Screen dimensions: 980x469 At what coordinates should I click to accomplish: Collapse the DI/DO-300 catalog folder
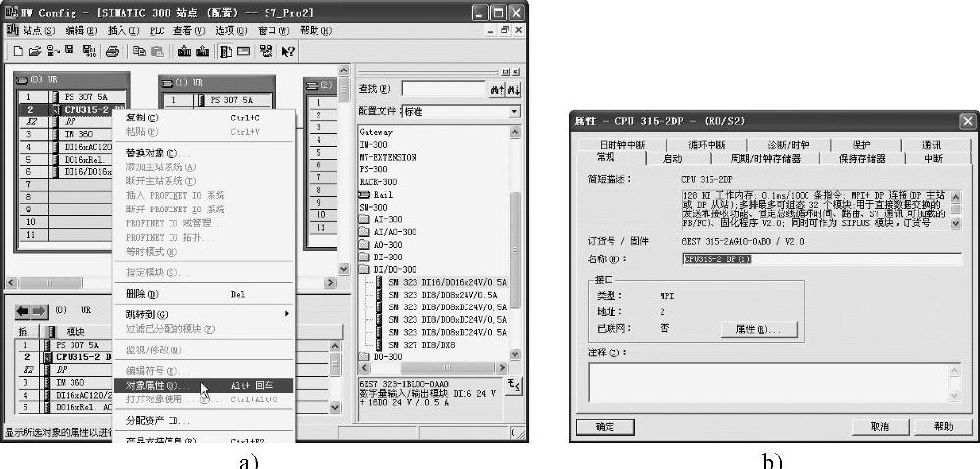click(387, 270)
